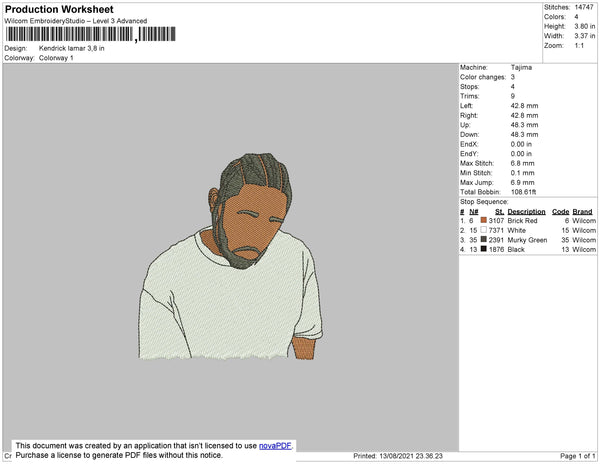Click the Min Stitch value 0.1 mm

[x=522, y=173]
